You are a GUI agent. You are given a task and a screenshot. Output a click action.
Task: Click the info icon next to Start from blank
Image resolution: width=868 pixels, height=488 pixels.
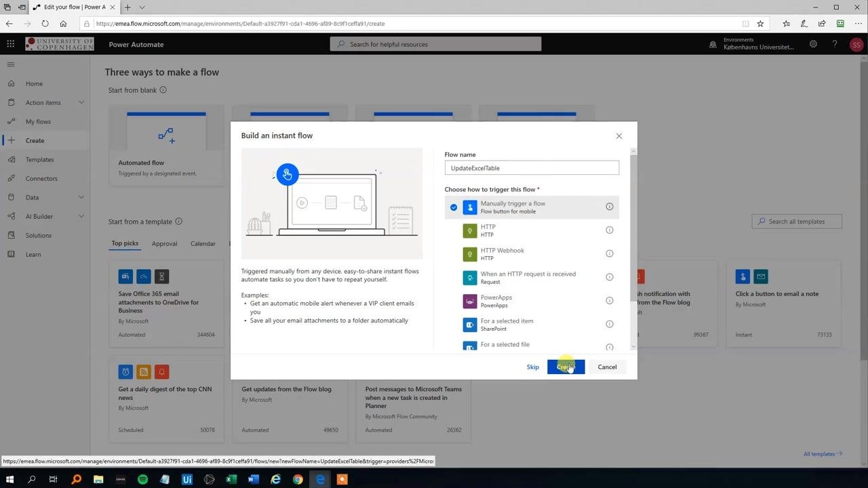163,90
